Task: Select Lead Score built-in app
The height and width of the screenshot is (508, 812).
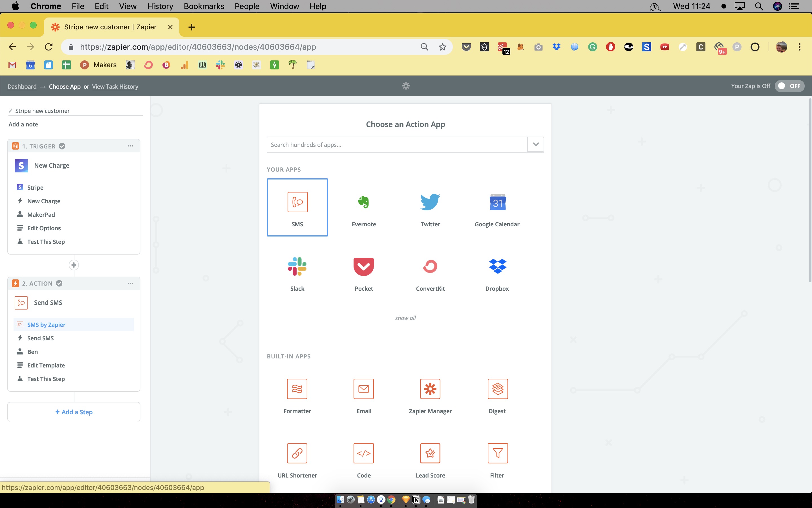Action: click(430, 460)
